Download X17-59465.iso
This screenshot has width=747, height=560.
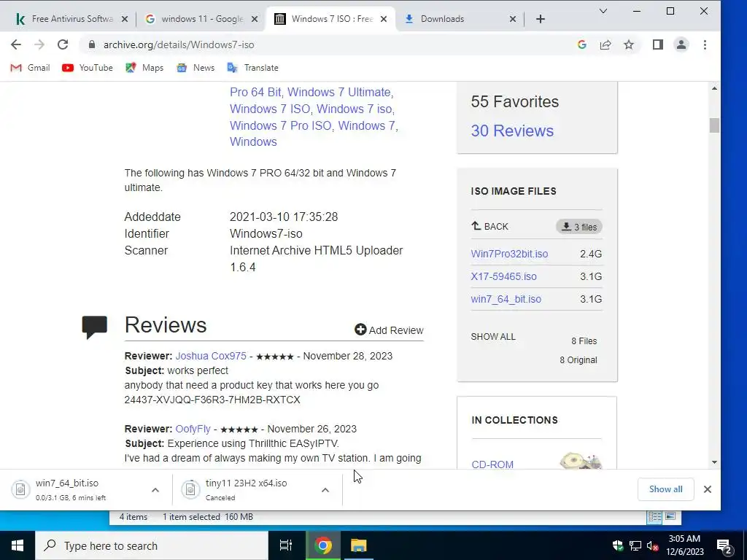click(x=503, y=276)
